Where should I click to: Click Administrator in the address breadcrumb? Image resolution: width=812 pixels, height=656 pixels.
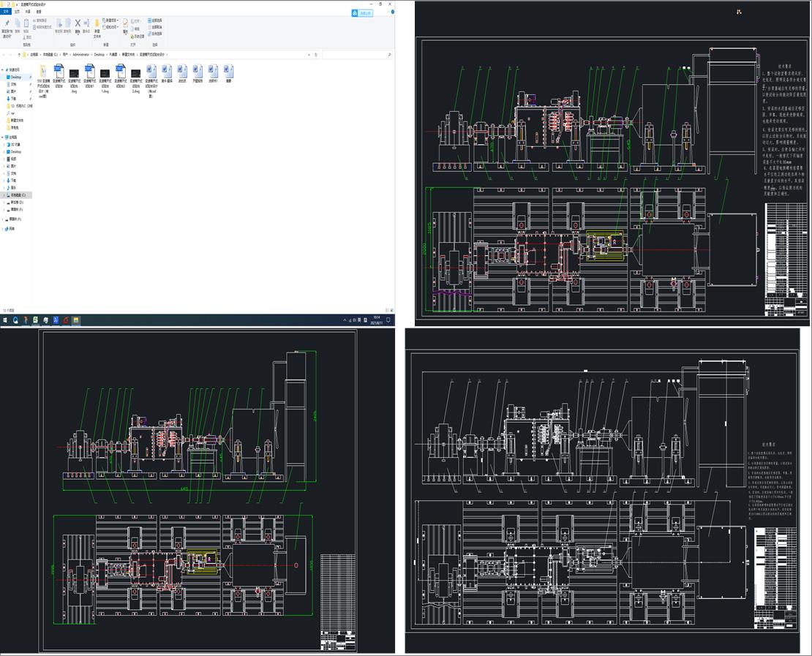[x=80, y=54]
